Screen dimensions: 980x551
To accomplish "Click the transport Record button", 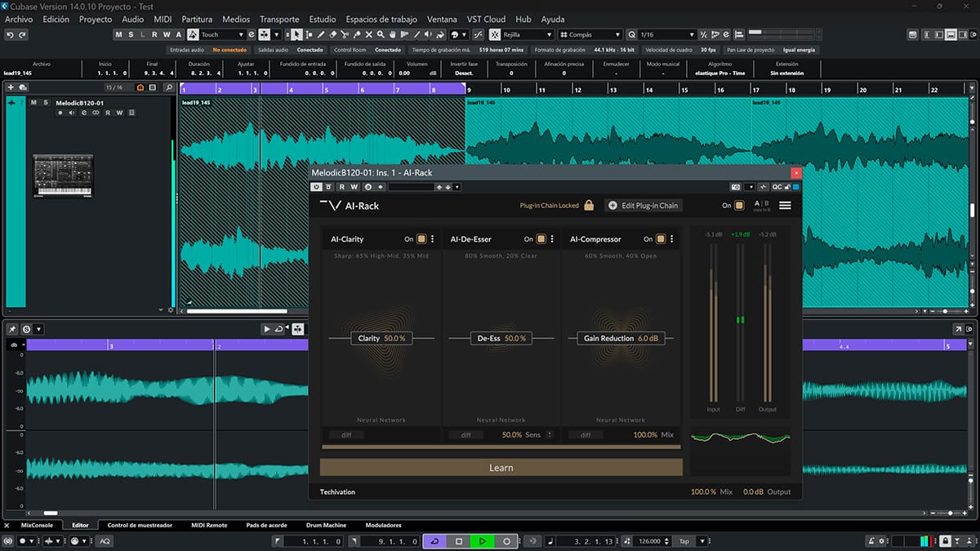I will point(506,541).
